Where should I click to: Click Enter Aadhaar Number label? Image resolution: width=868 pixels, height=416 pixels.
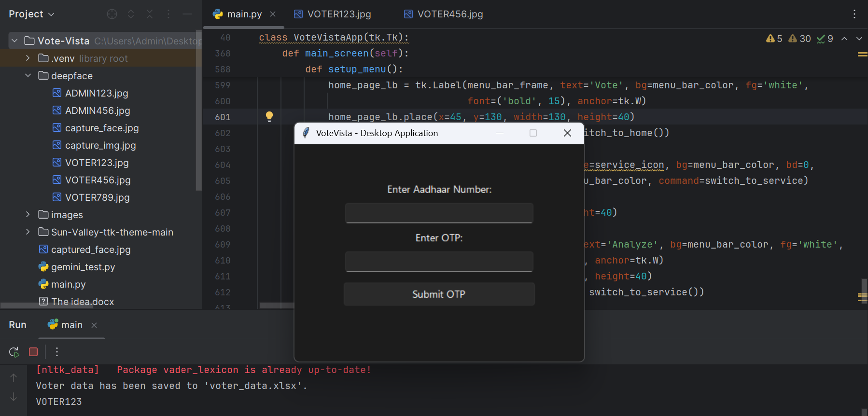(439, 190)
